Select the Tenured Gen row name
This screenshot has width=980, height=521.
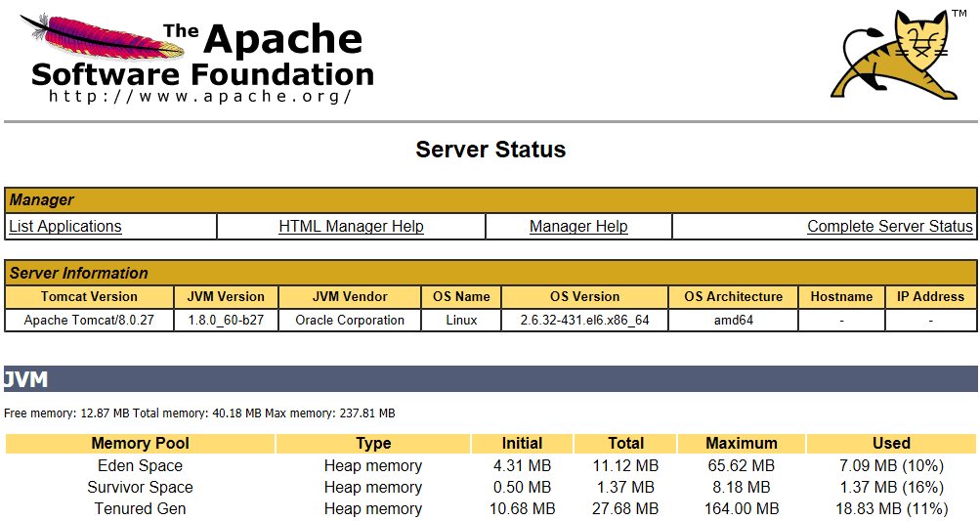(x=140, y=509)
